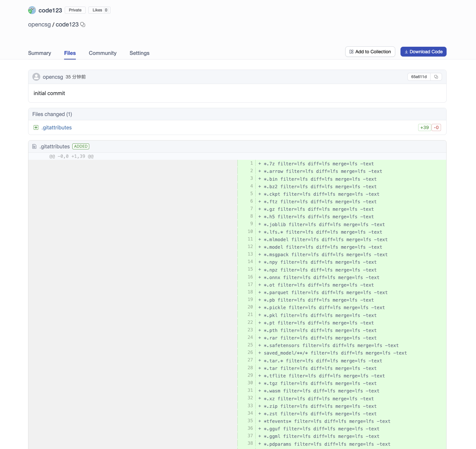Viewport: 476px width, 449px height.
Task: Click the opencsg committer name
Action: 53,77
